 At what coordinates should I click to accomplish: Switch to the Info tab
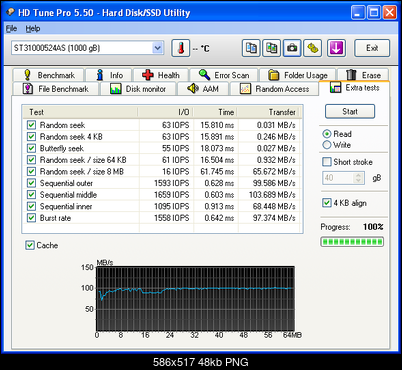[109, 75]
